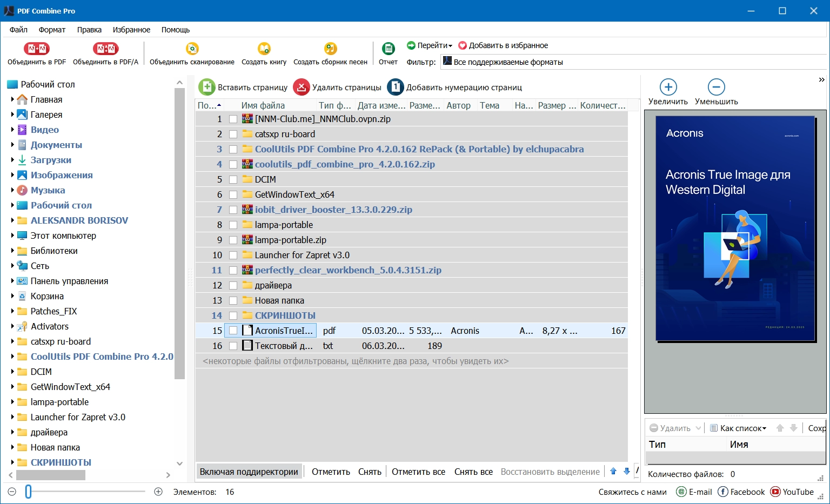The image size is (830, 504).
Task: Check the box for Текстовый д... txt row
Action: coord(233,346)
